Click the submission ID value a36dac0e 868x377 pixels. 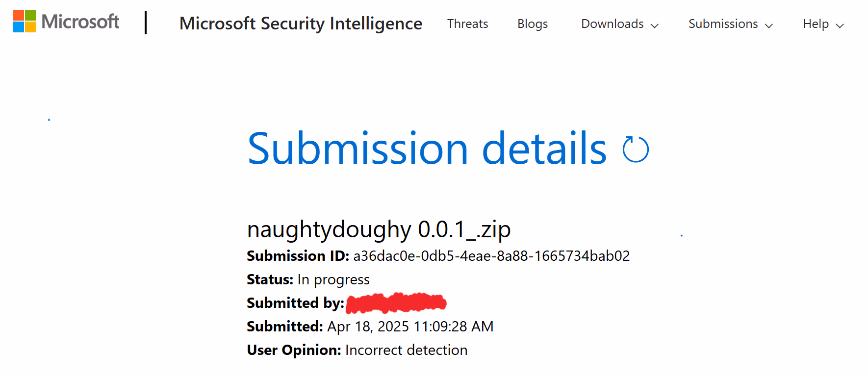point(491,256)
